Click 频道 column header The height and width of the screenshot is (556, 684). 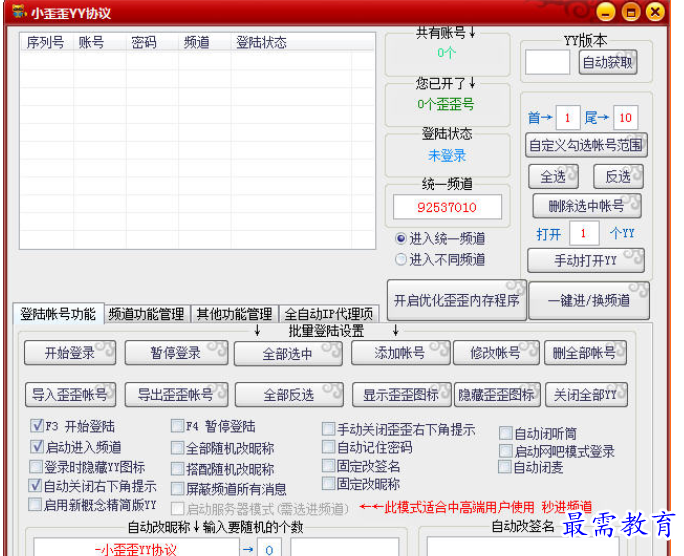(205, 42)
